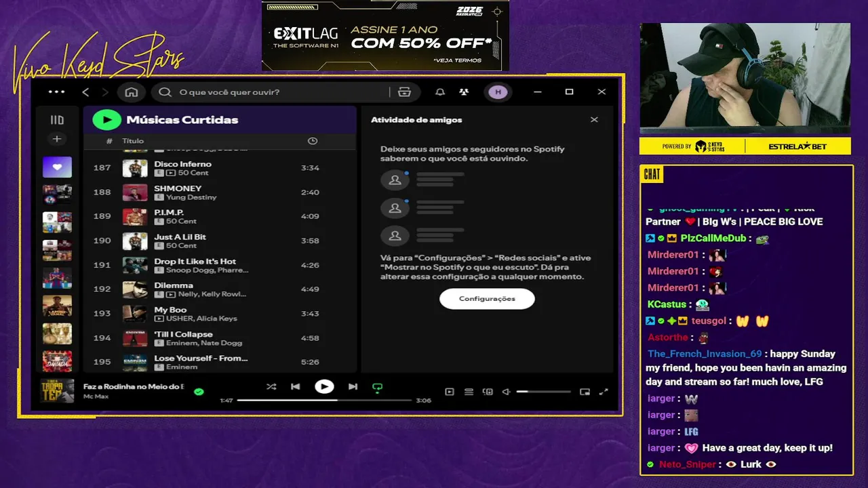Viewport: 868px width, 488px height.
Task: Sort by the duration clock header
Action: (x=313, y=141)
